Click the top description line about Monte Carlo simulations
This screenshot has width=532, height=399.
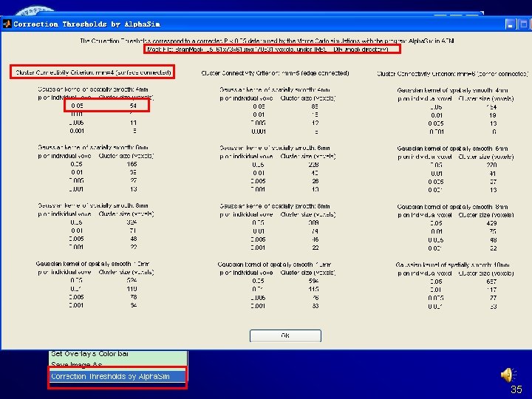[x=267, y=41]
